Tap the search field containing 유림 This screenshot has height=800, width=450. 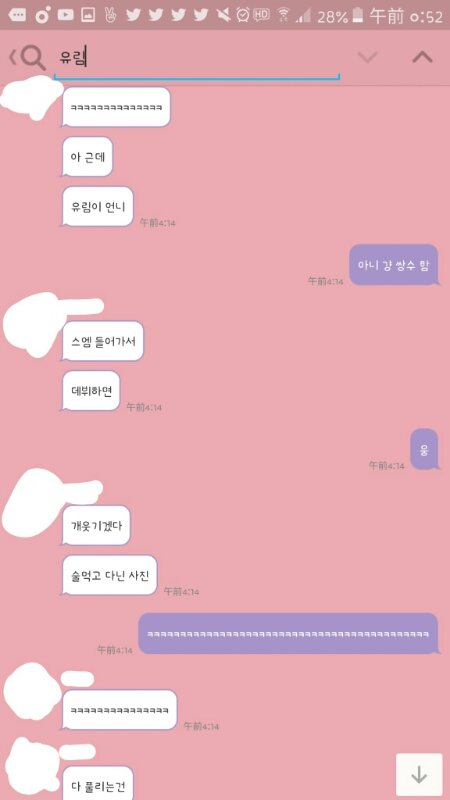click(x=196, y=59)
